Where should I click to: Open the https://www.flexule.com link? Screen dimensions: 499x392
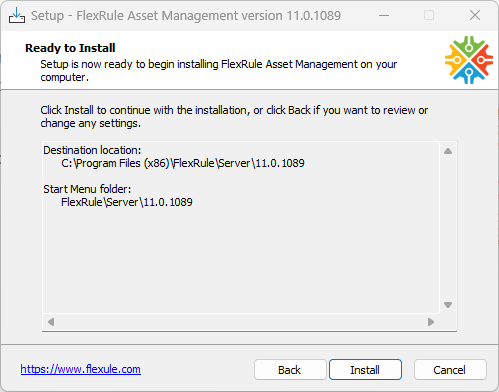(81, 369)
